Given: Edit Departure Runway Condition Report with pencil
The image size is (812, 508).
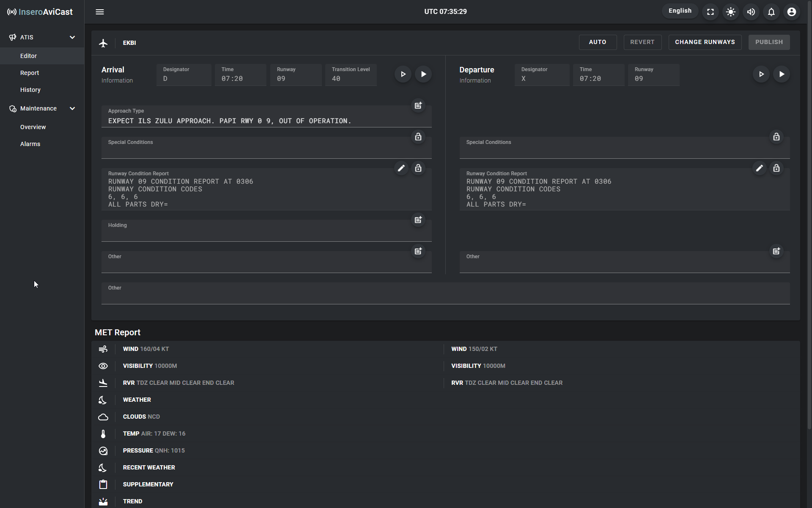Looking at the screenshot, I should (x=759, y=168).
